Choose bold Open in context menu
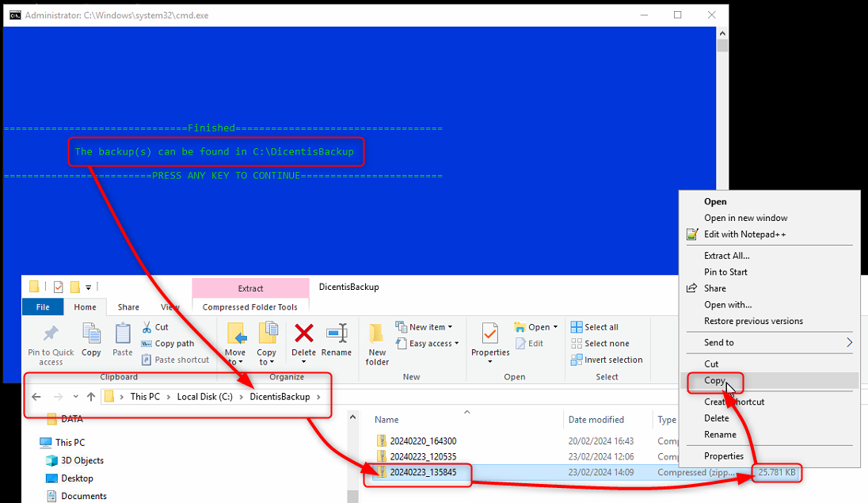 point(770,202)
